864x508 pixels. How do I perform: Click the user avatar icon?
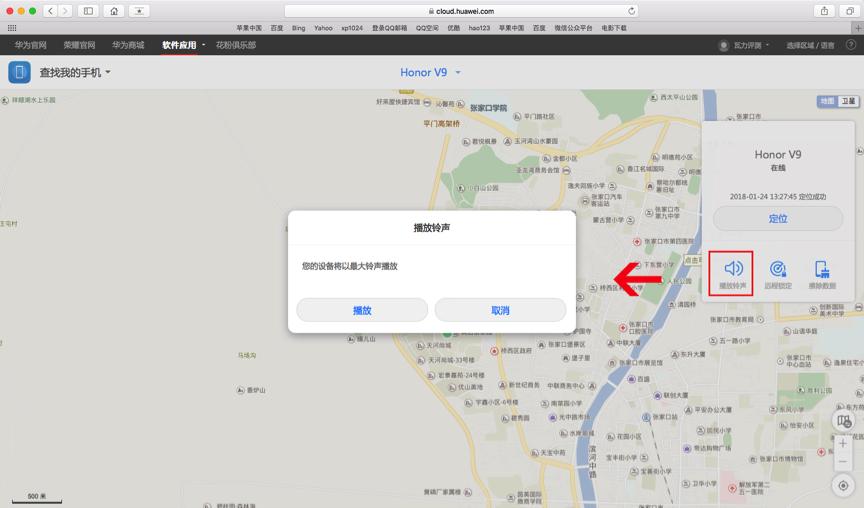(x=723, y=45)
